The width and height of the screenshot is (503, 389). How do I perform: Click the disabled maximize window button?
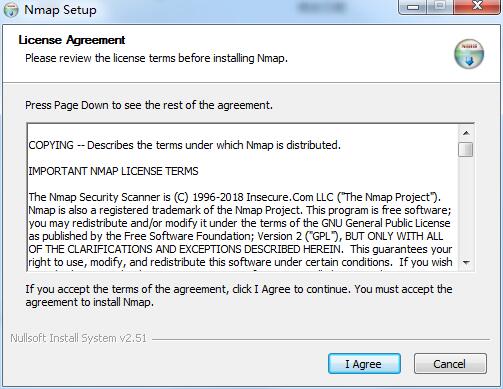coord(440,6)
